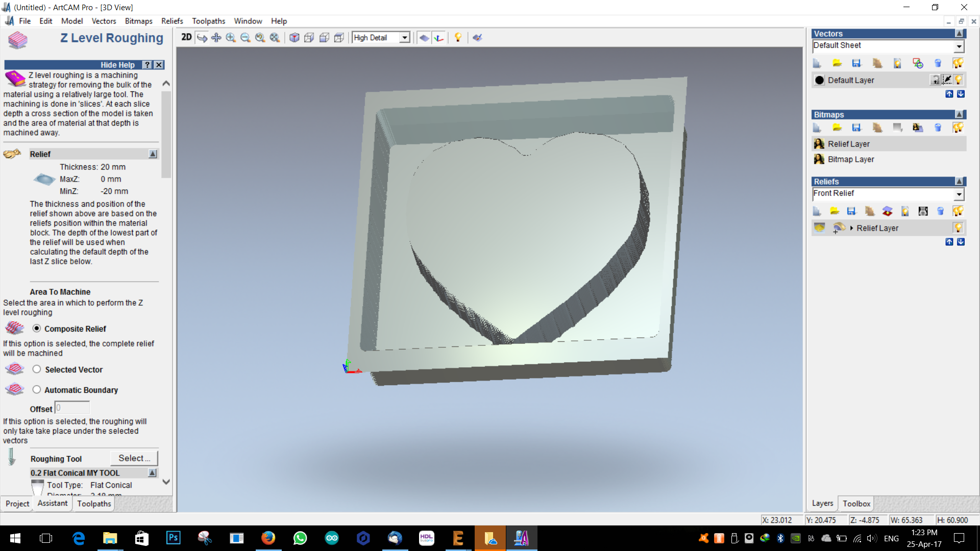
Task: Delete bitmap layer trash icon
Action: (x=938, y=128)
